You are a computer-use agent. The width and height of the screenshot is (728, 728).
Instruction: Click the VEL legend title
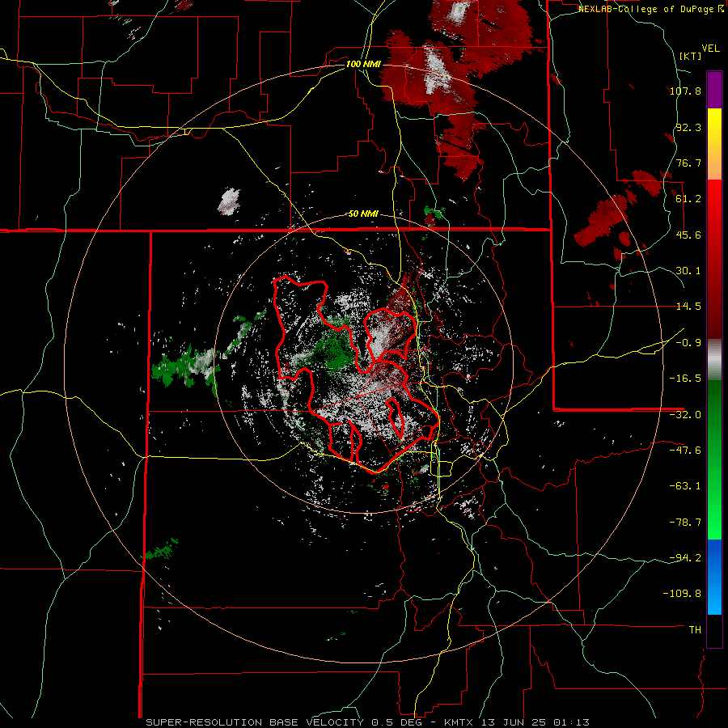pos(710,49)
